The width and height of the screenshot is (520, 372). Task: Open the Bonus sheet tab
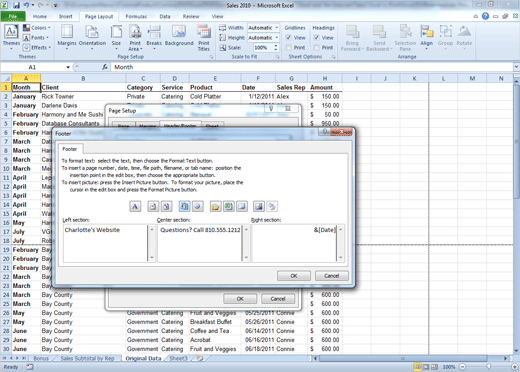point(41,358)
